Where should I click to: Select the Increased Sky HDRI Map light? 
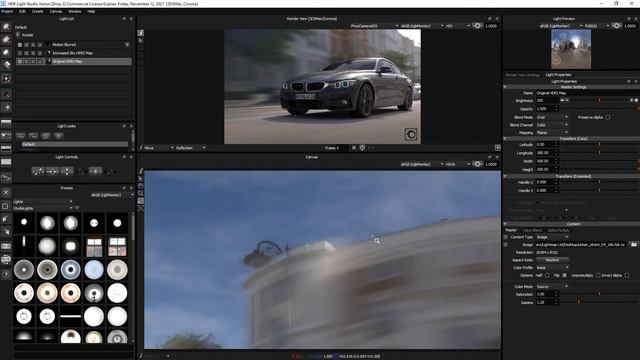point(73,53)
